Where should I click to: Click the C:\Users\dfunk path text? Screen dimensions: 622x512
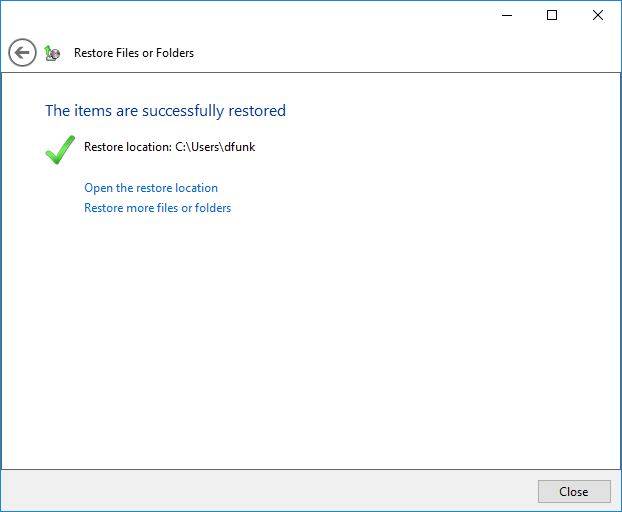(x=215, y=147)
